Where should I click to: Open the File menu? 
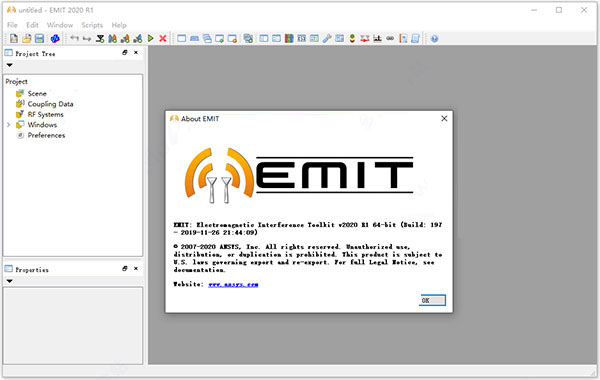[12, 25]
